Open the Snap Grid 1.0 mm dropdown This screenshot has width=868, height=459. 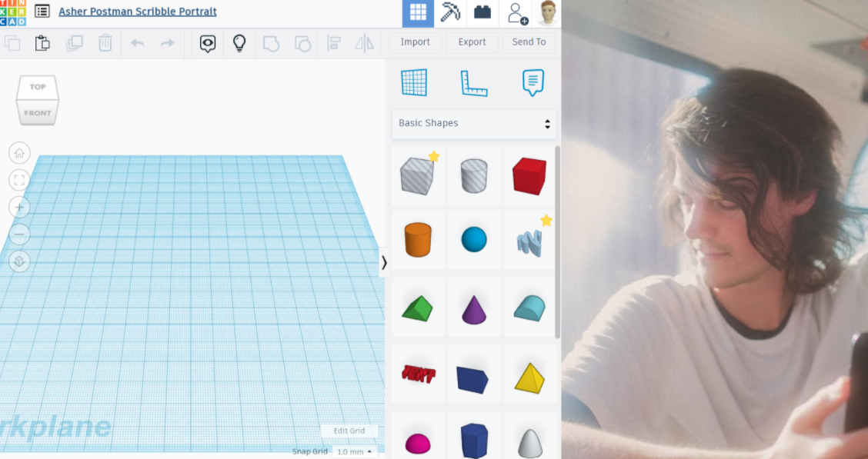[x=354, y=452]
